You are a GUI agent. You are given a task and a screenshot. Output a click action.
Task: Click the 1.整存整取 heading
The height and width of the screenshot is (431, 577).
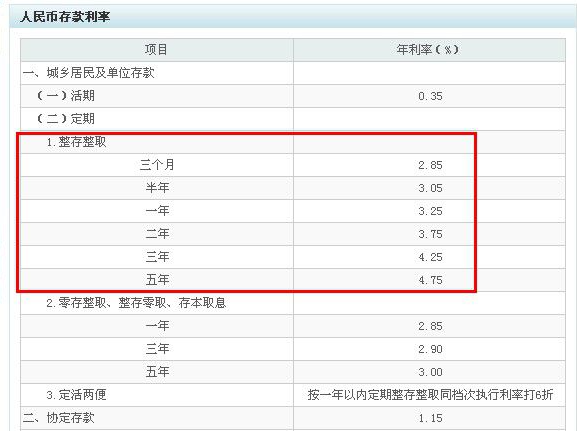tap(76, 142)
